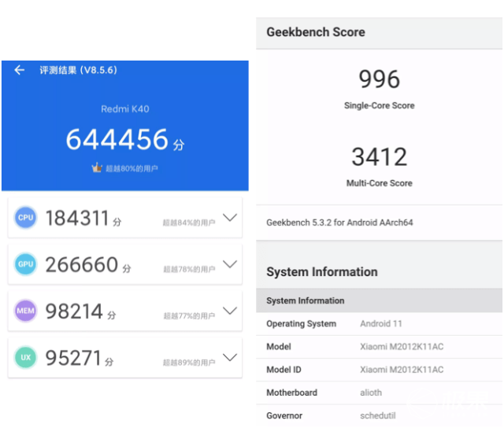504x435 pixels.
Task: Click the UX score value 95271
Action: [73, 358]
